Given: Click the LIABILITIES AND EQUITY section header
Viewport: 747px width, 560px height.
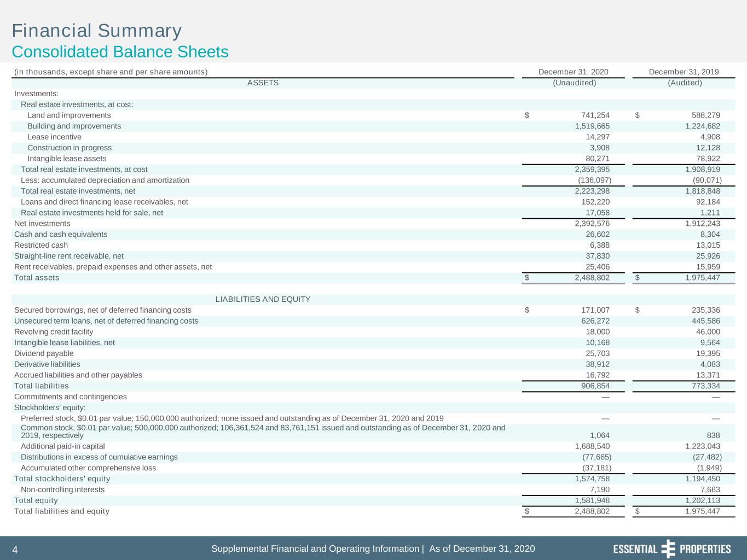Looking at the screenshot, I should (263, 299).
